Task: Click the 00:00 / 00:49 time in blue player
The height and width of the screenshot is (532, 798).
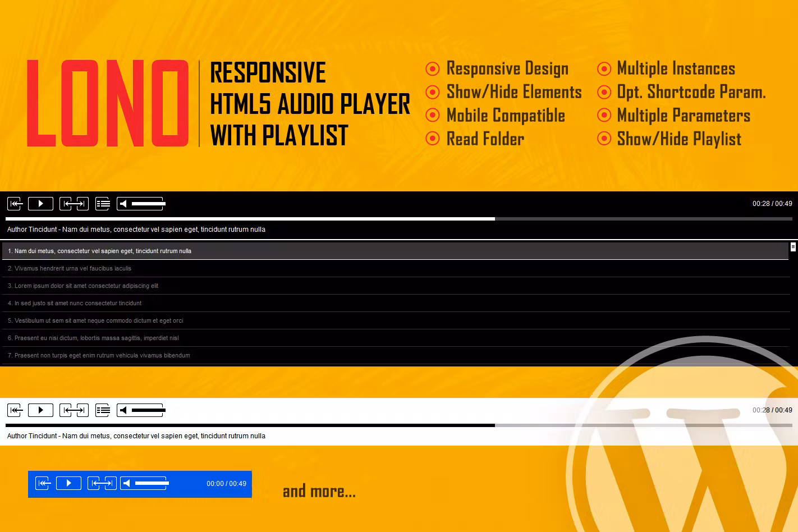Action: pos(226,483)
